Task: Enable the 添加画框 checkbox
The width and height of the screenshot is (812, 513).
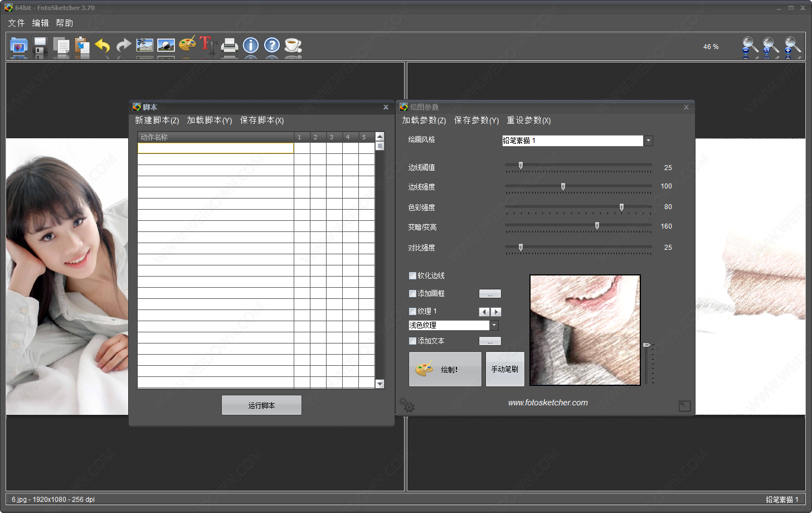Action: tap(412, 293)
